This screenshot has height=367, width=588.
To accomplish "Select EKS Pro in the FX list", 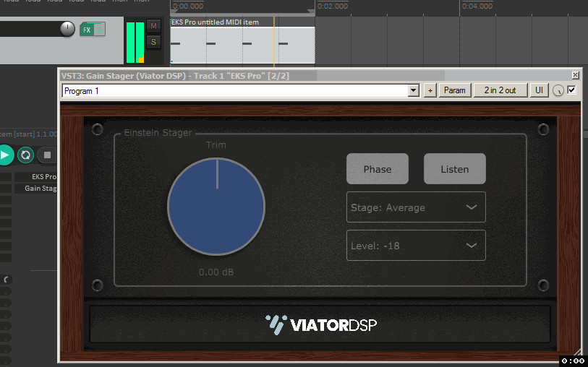I will coord(35,177).
